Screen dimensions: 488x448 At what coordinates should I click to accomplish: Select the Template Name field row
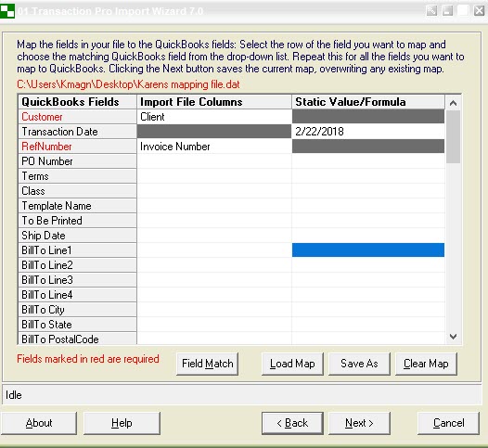[78, 206]
